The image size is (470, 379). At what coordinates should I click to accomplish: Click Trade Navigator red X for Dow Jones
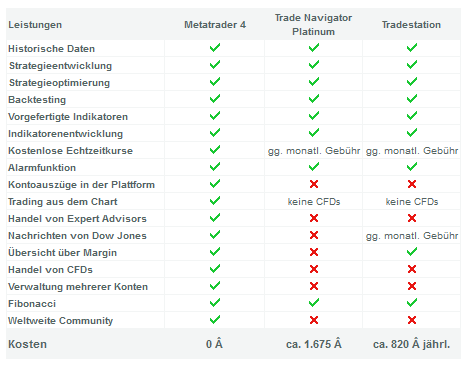point(314,235)
